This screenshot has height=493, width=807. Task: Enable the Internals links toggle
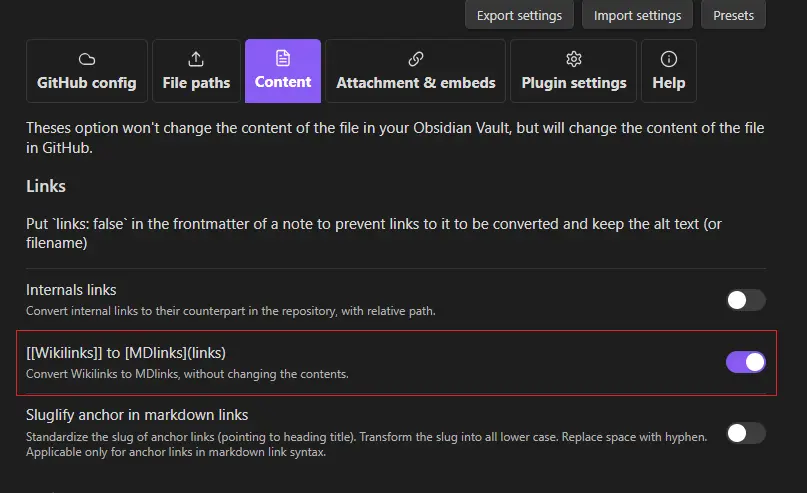(x=746, y=300)
